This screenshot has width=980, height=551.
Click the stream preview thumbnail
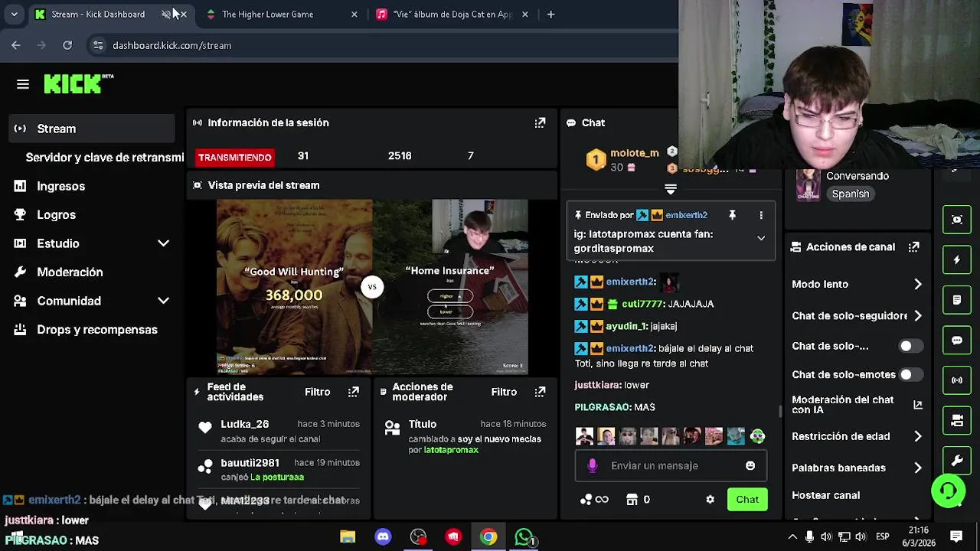tap(372, 287)
